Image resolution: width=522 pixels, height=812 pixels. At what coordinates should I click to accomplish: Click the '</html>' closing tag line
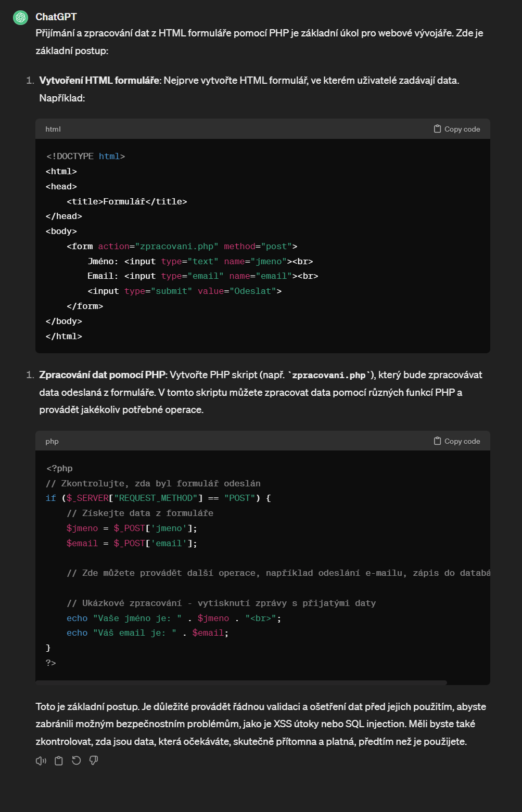tap(64, 336)
